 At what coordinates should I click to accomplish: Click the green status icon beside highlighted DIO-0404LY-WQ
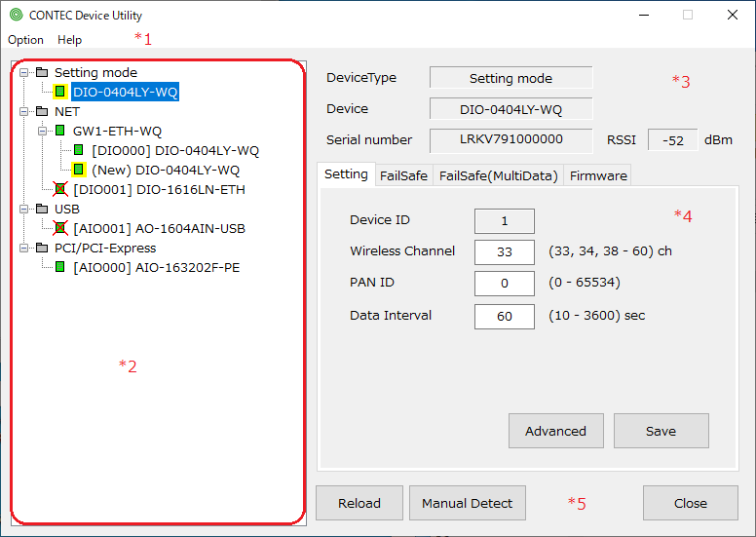(x=59, y=92)
